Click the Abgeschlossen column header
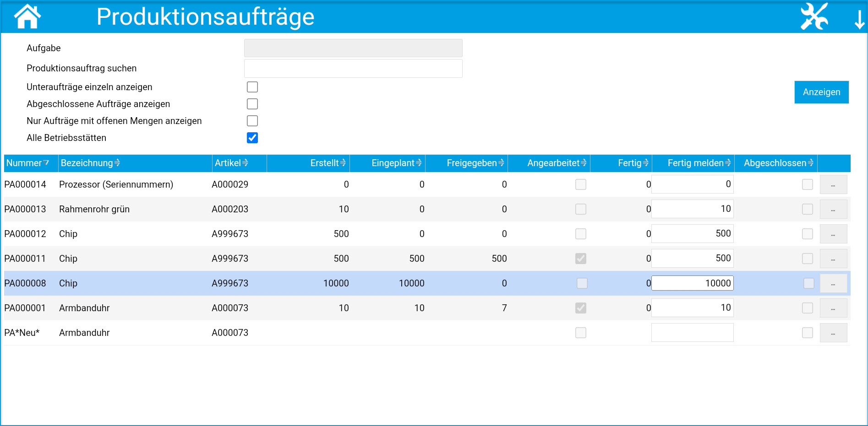 (775, 163)
